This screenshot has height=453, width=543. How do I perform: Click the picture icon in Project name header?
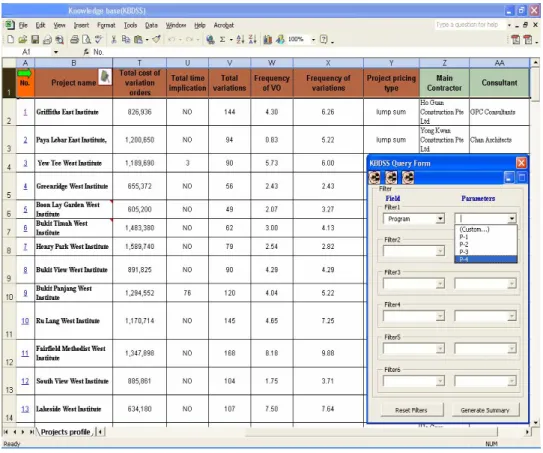coord(105,77)
